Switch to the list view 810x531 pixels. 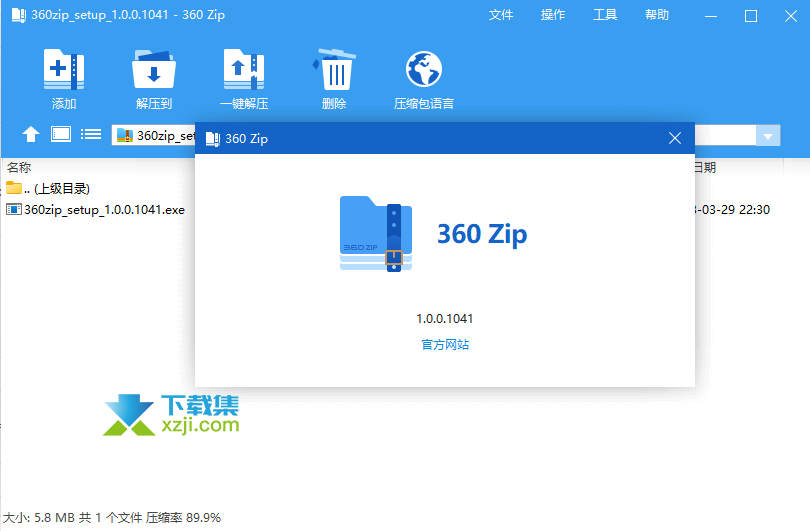(91, 134)
